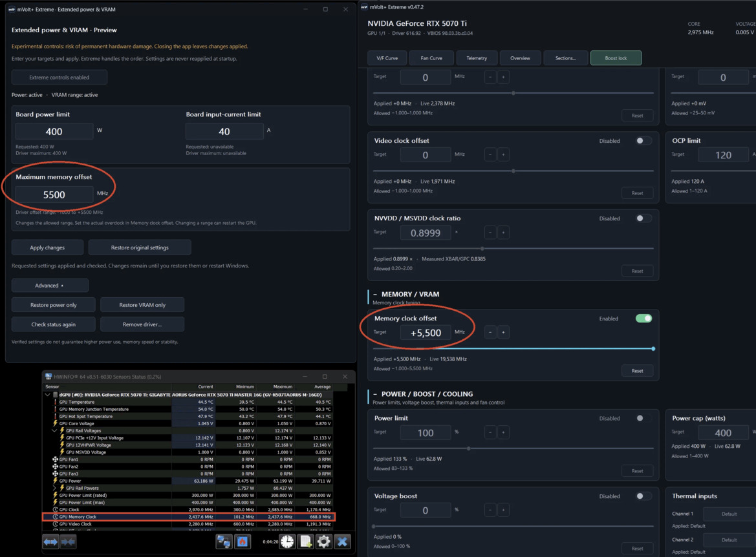This screenshot has width=756, height=557.
Task: Click Remove driver... button
Action: point(142,324)
